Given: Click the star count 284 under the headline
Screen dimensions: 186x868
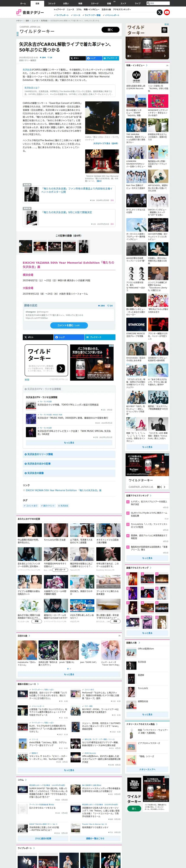Looking at the screenshot, I should click(x=43, y=58).
